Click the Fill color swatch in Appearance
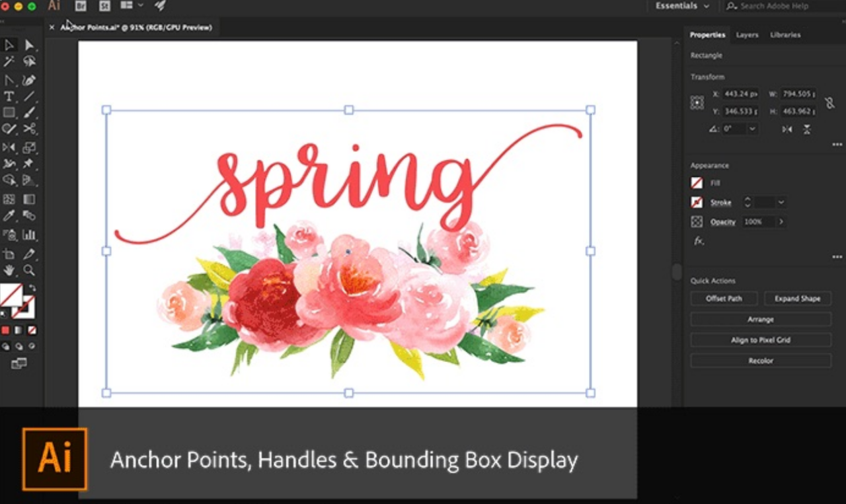Screen dimensions: 846x504 tap(697, 183)
